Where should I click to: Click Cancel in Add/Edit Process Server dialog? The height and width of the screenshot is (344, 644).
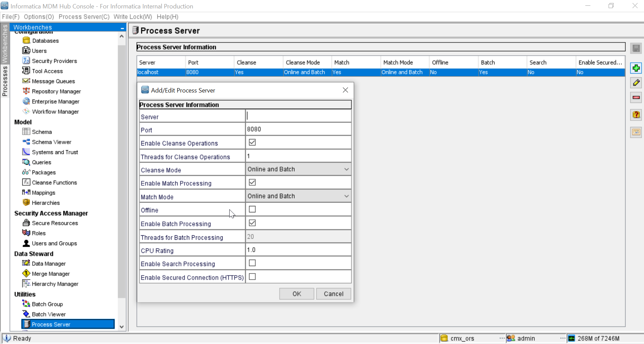click(333, 294)
